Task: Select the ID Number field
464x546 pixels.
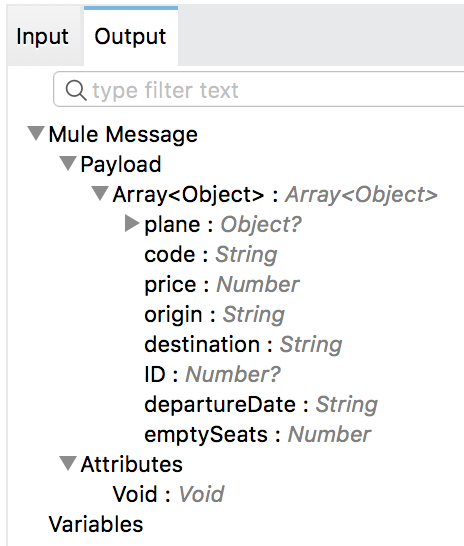Action: pos(212,374)
